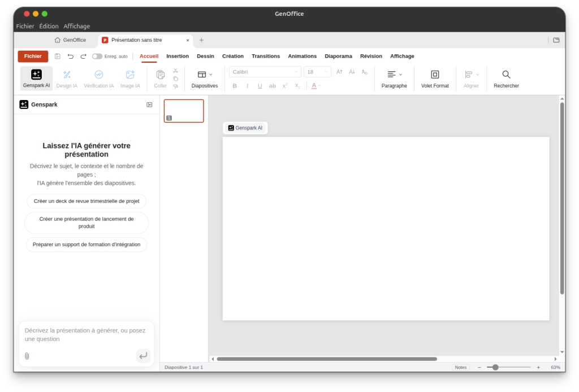Open the Genspark AI ribbon tool
This screenshot has width=579, height=392.
coord(36,79)
